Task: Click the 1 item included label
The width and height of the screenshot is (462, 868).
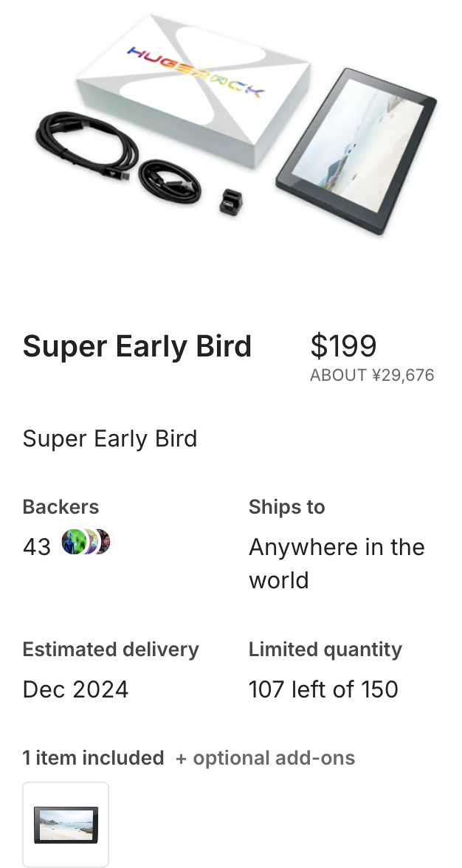Action: point(93,758)
